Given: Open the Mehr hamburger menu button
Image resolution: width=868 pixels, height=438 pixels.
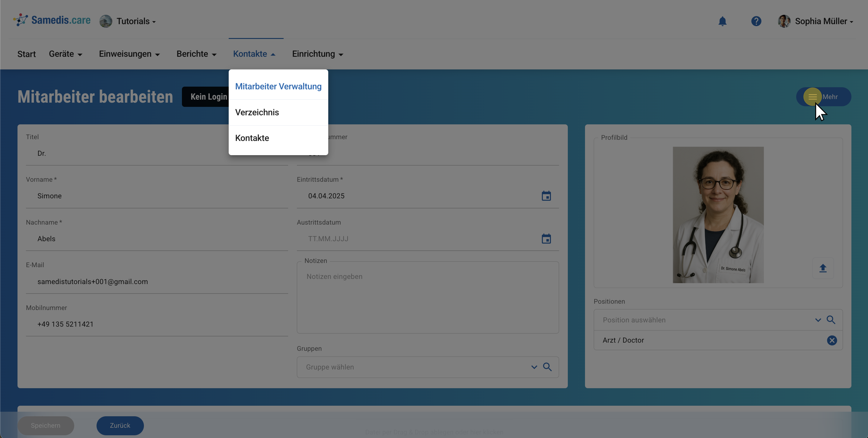Looking at the screenshot, I should coord(812,97).
